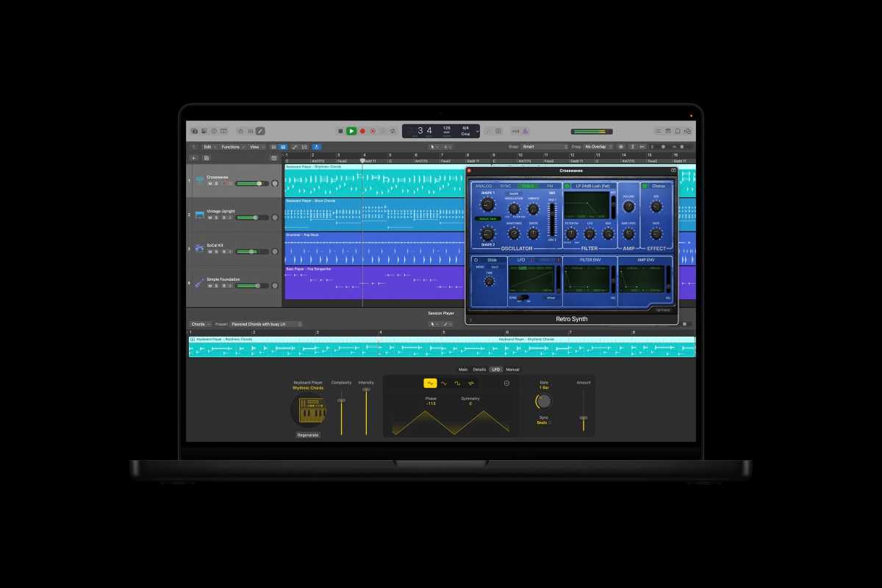Open the Sync Beats dropdown in LFO panel
This screenshot has width=882, height=588.
click(x=543, y=424)
